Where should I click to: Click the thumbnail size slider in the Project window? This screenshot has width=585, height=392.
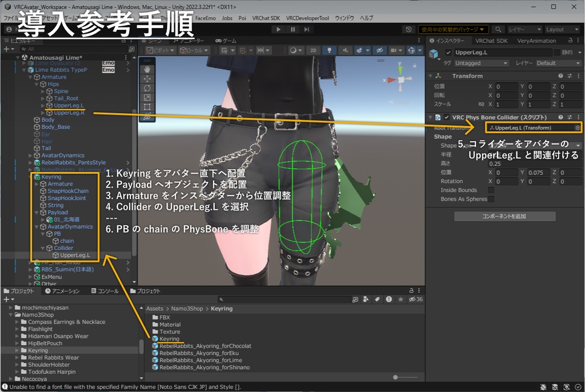tap(395, 377)
